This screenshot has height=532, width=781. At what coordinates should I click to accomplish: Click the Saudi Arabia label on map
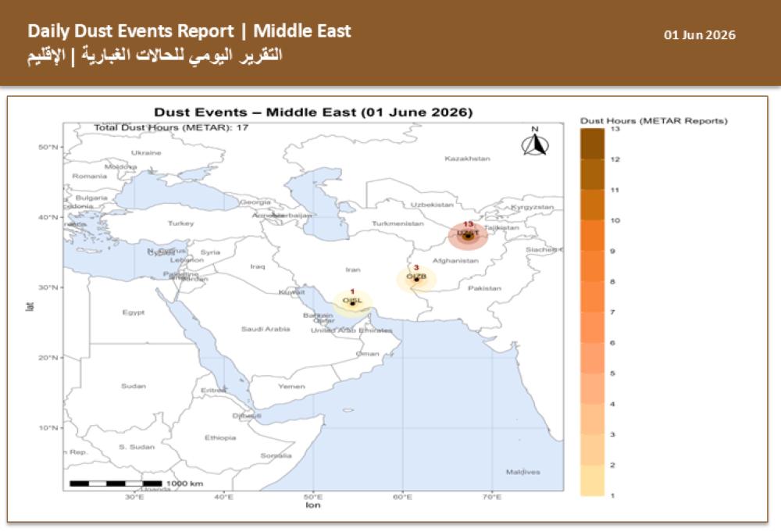(266, 329)
